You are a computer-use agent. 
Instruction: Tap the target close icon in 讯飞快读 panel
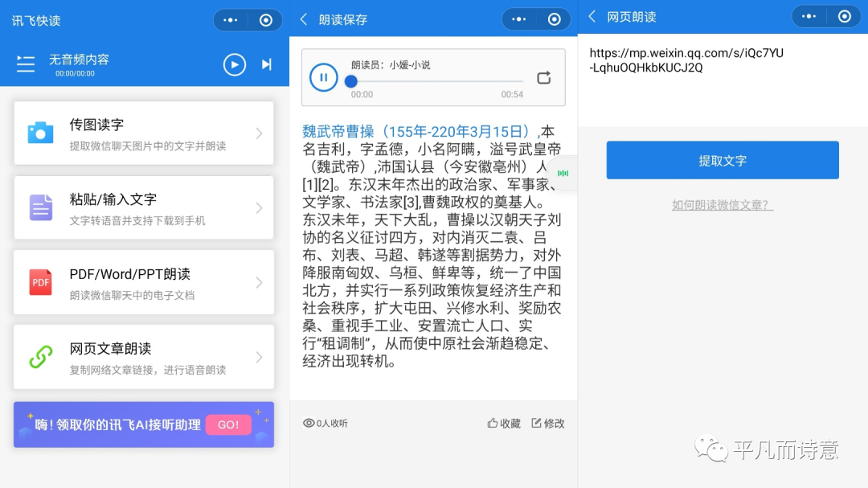click(266, 20)
